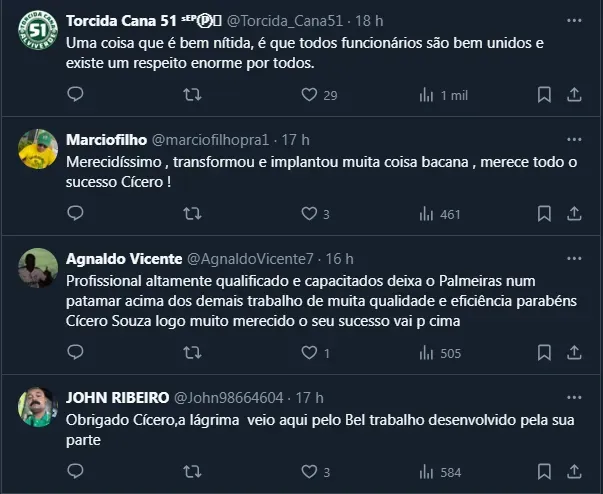Open the @John98664604 handle link
Viewport: 603px width, 494px height.
coord(229,397)
